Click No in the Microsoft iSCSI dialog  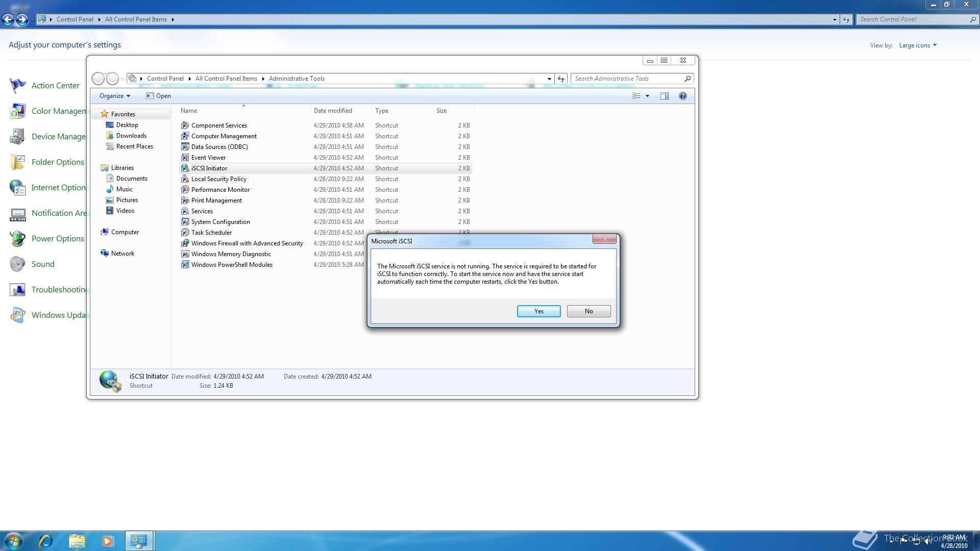pos(589,311)
